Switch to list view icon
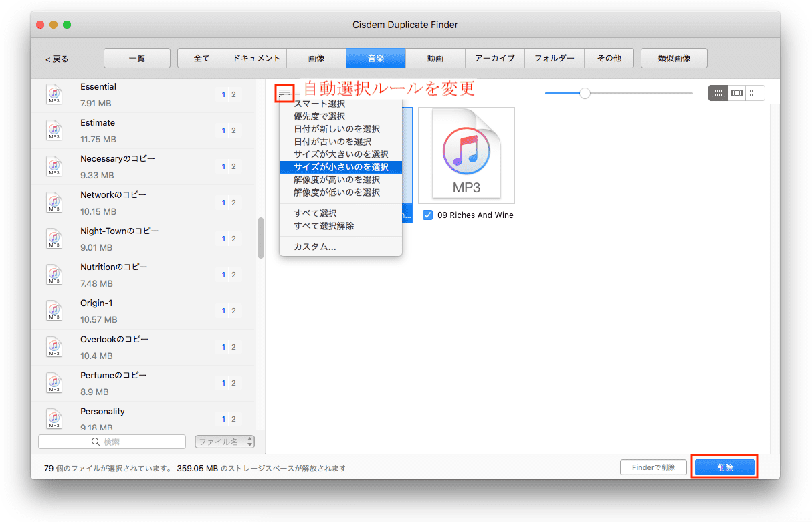812x522 pixels. pos(756,93)
